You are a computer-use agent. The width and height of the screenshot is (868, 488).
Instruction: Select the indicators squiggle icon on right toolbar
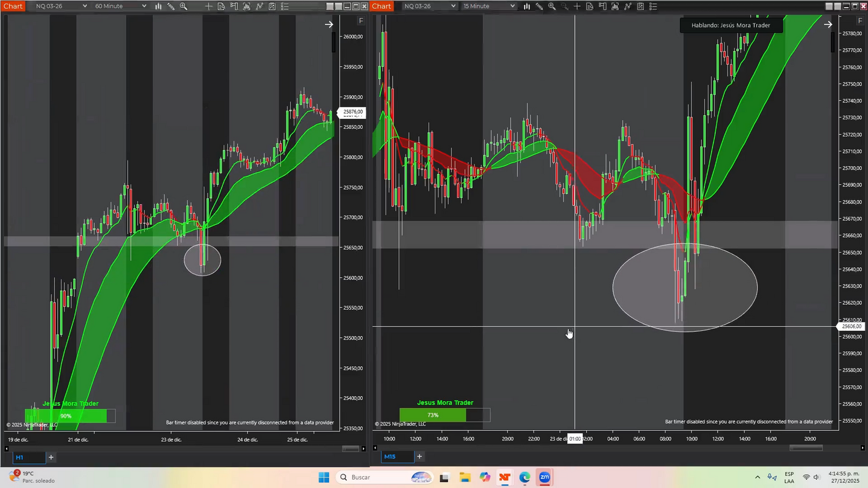pyautogui.click(x=627, y=6)
